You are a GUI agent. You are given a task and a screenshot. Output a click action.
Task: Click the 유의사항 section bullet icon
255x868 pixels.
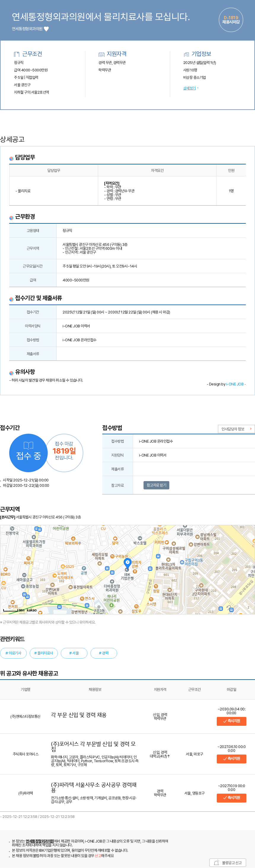[x=12, y=373]
